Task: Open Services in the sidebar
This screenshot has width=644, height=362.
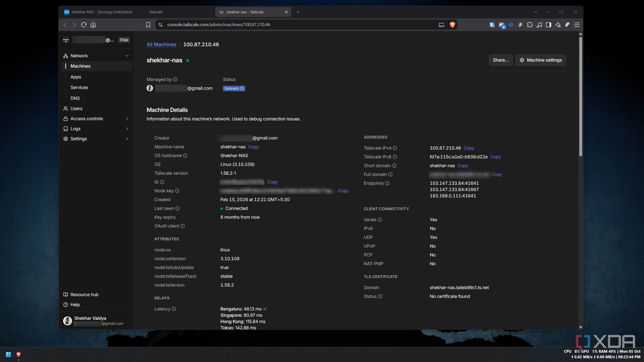Action: (79, 87)
